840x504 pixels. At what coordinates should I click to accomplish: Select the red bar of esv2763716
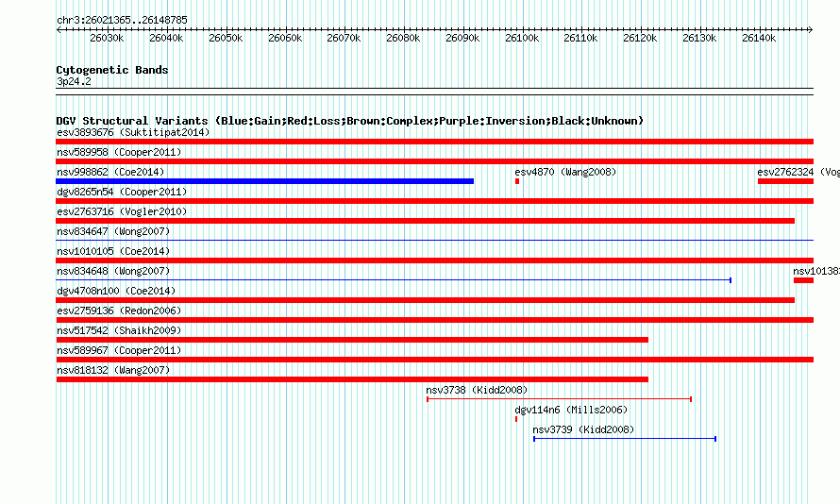pos(426,221)
